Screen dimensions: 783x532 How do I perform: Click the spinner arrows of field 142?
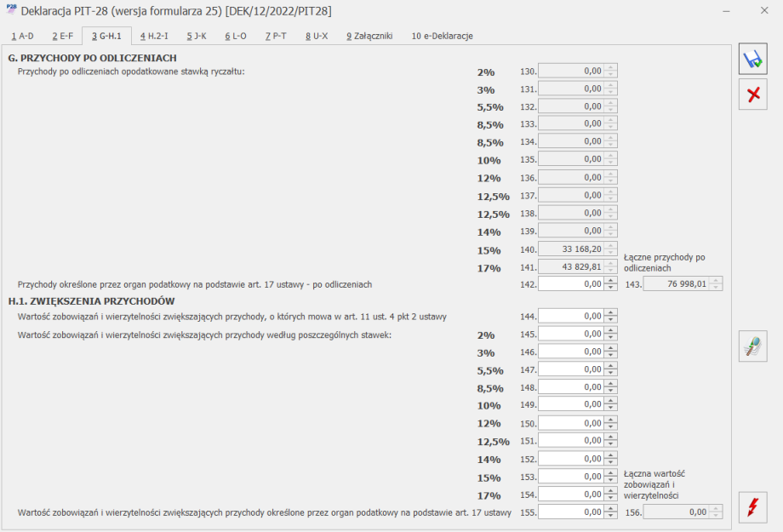click(611, 283)
